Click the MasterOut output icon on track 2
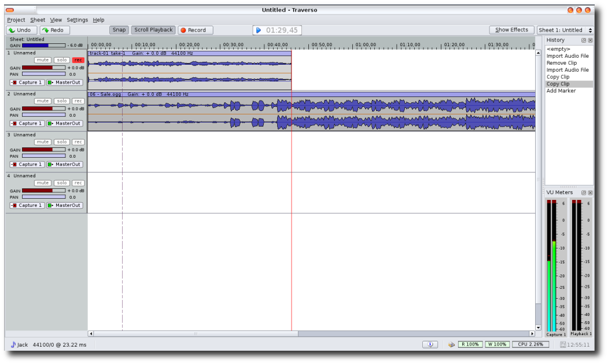This screenshot has width=608, height=364. coord(50,124)
